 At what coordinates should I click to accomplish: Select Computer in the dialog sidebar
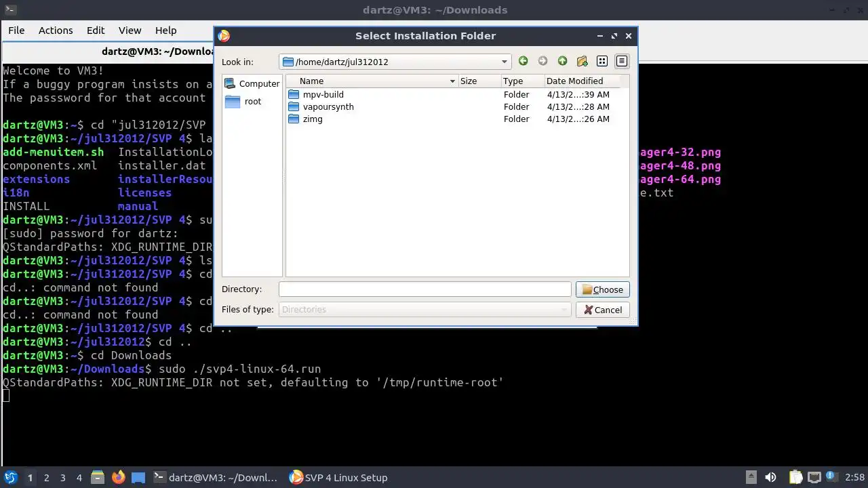pyautogui.click(x=252, y=83)
